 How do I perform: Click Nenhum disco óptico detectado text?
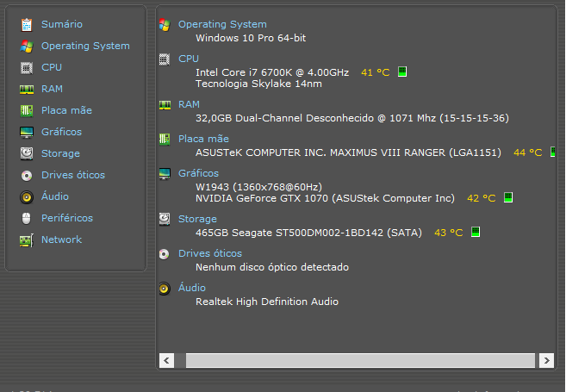pyautogui.click(x=272, y=267)
